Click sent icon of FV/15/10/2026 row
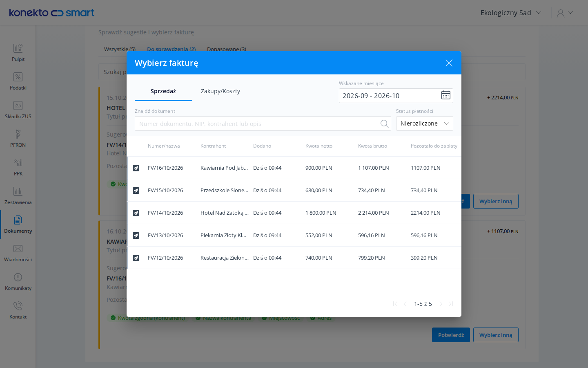 [x=136, y=191]
